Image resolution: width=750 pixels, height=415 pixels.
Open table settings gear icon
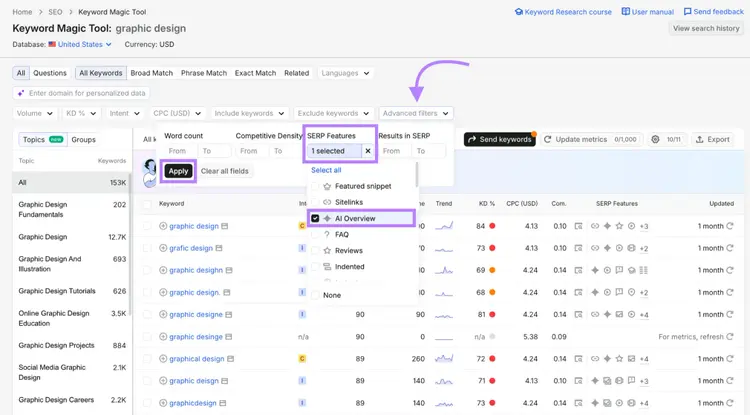tap(655, 139)
